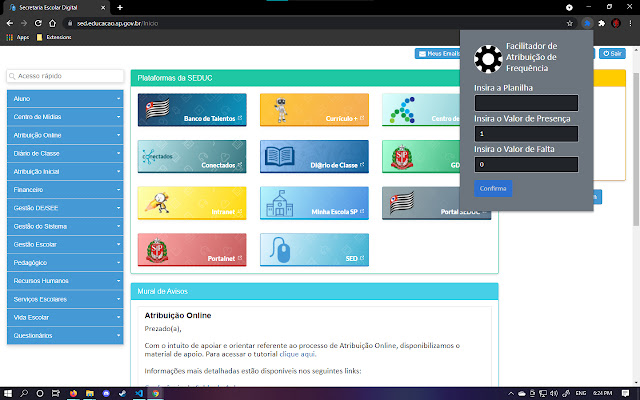Click the Plataformas da SEDUC panel header

tap(296, 78)
